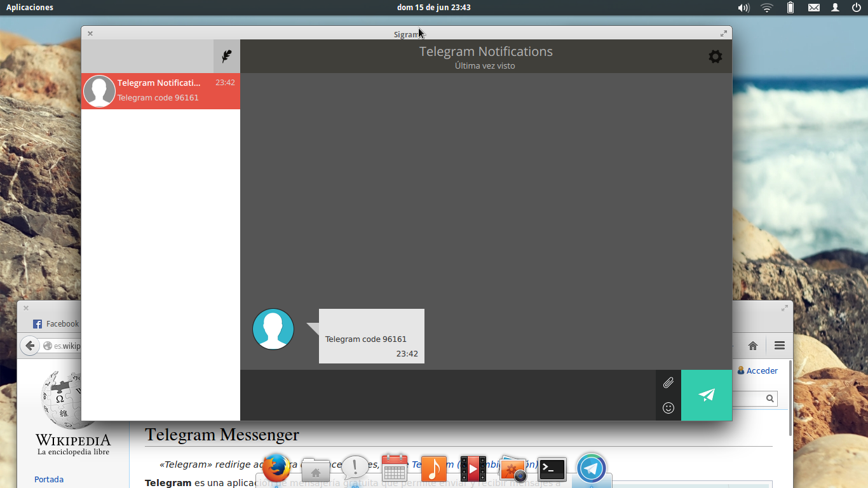Maximize the Sigram window
Image resolution: width=868 pixels, height=488 pixels.
coord(723,34)
